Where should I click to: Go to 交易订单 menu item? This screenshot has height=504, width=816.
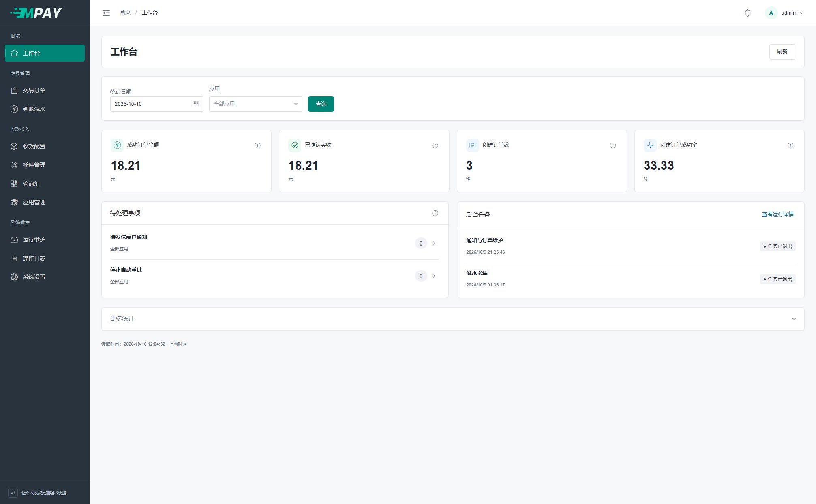(x=45, y=90)
